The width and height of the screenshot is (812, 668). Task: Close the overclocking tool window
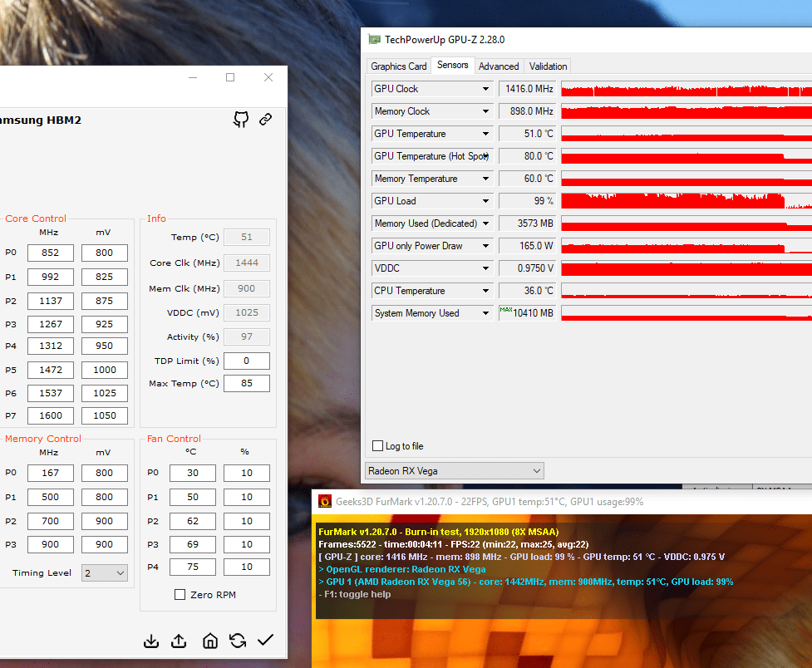tap(268, 77)
